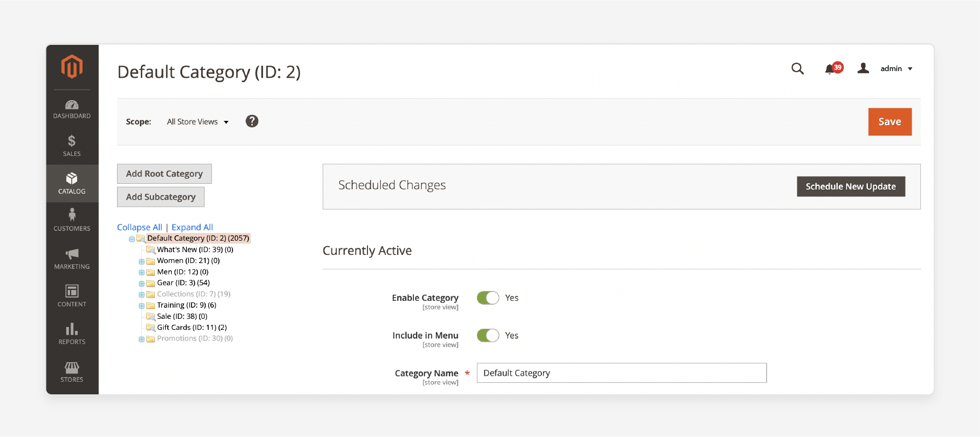Select Sale (ID: 38) category

182,316
